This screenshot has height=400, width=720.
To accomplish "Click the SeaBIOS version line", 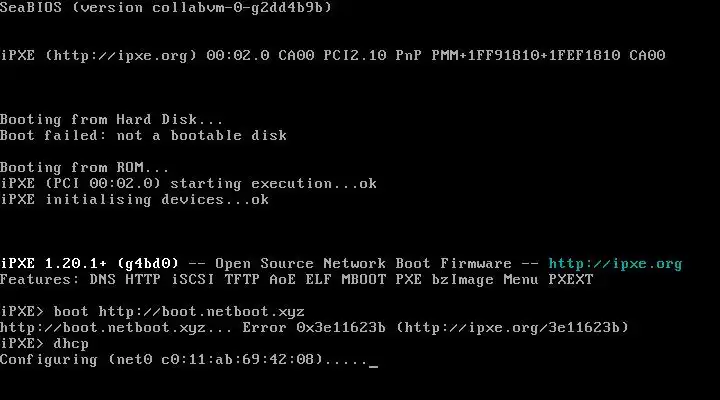I will click(x=166, y=8).
